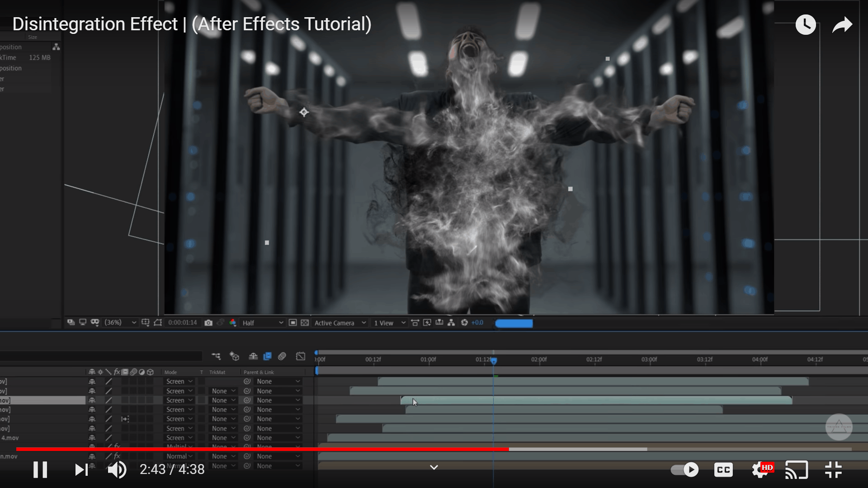Toggle the transparency grid checkerboard icon
This screenshot has height=488, width=868.
305,323
